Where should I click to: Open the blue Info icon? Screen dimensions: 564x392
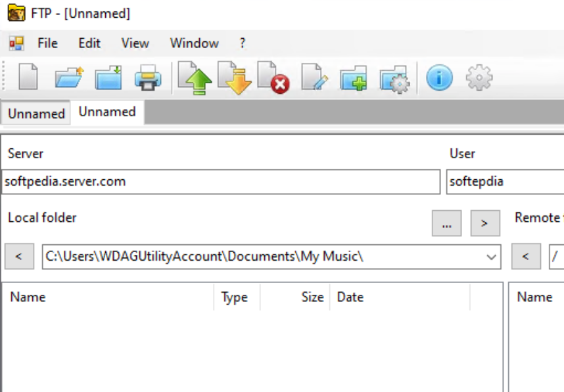coord(439,79)
